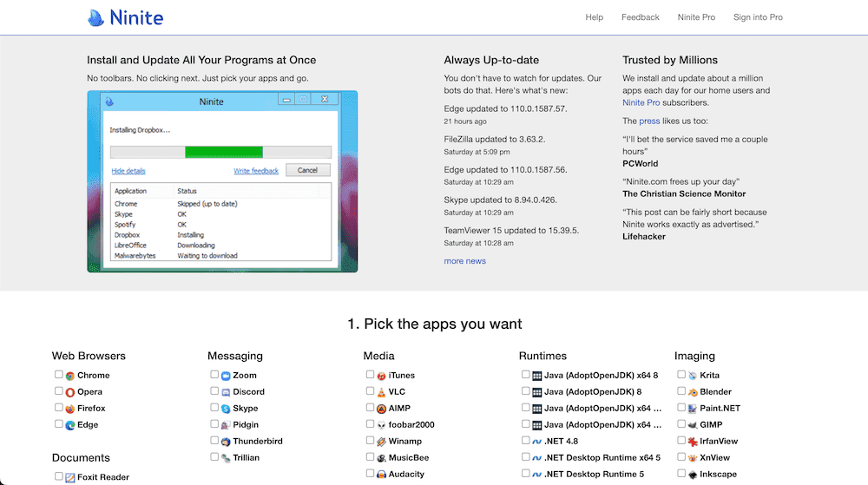Click the Discord icon
Viewport: 868px width, 485px height.
click(x=226, y=393)
